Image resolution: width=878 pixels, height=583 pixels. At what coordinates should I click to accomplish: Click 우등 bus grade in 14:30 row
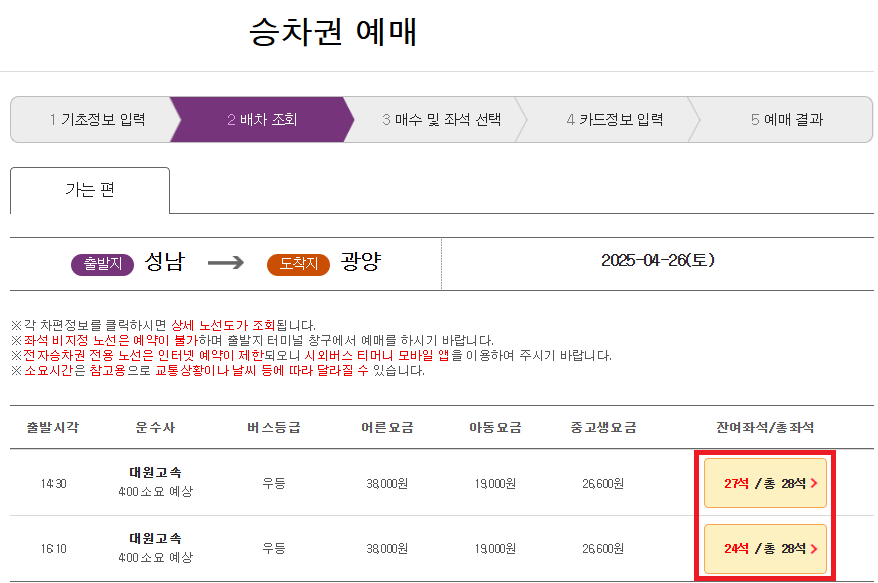[x=274, y=483]
